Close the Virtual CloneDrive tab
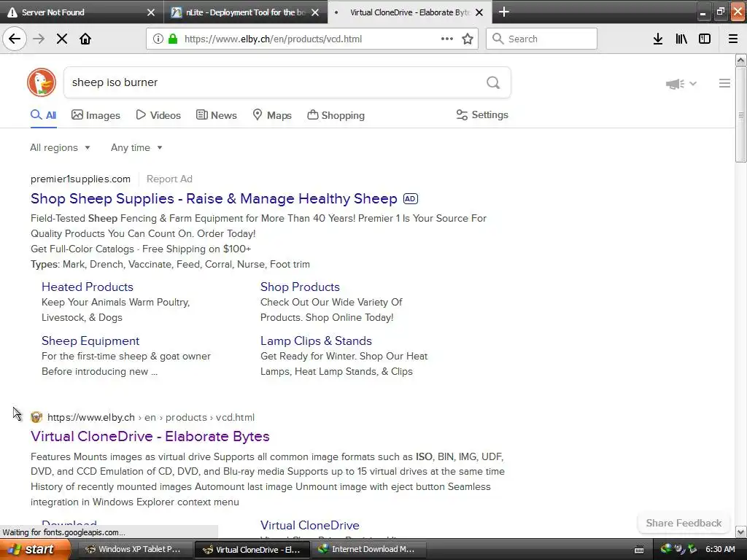Screen dimensions: 747x560 (480, 12)
